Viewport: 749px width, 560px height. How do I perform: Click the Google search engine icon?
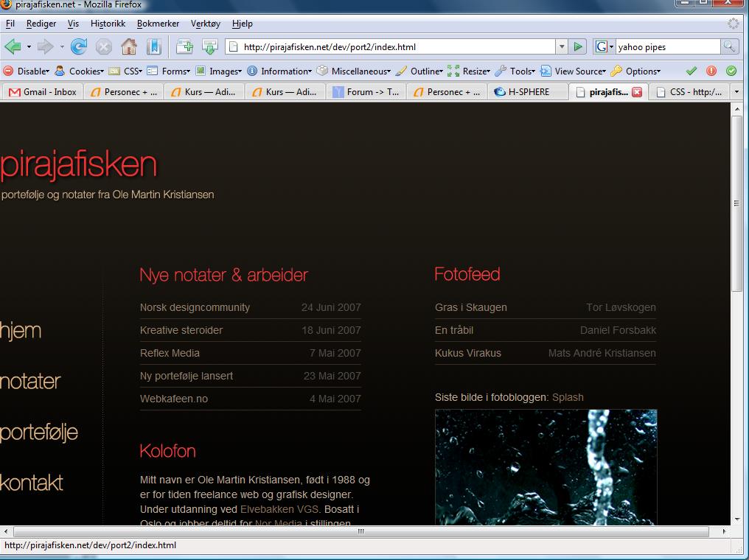[x=602, y=46]
